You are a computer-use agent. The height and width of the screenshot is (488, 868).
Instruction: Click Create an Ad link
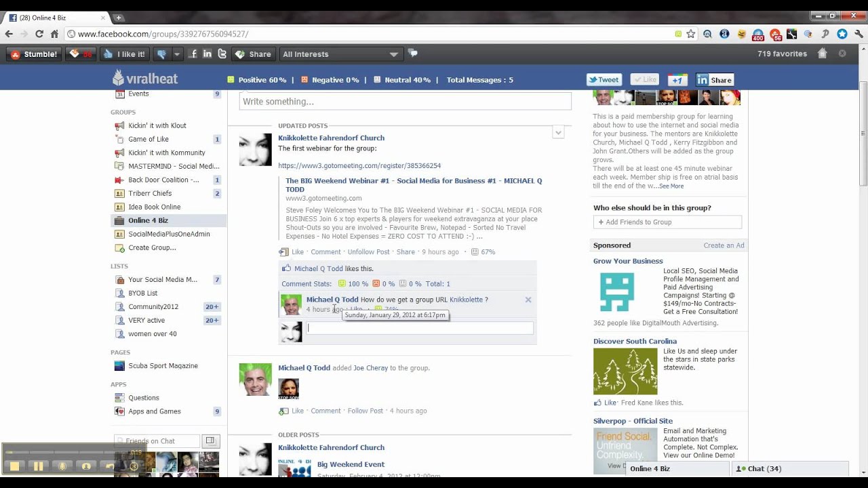(x=724, y=245)
